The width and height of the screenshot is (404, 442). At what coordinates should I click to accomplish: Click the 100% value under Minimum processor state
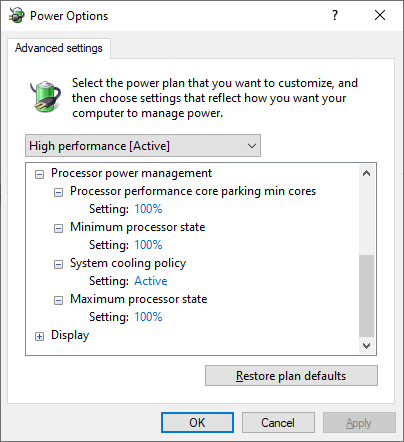pos(148,245)
